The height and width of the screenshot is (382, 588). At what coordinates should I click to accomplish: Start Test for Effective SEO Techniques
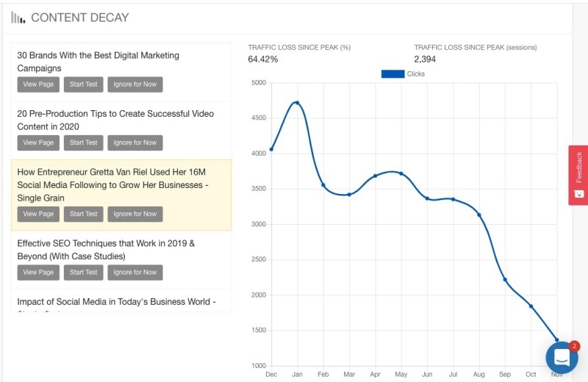click(83, 273)
